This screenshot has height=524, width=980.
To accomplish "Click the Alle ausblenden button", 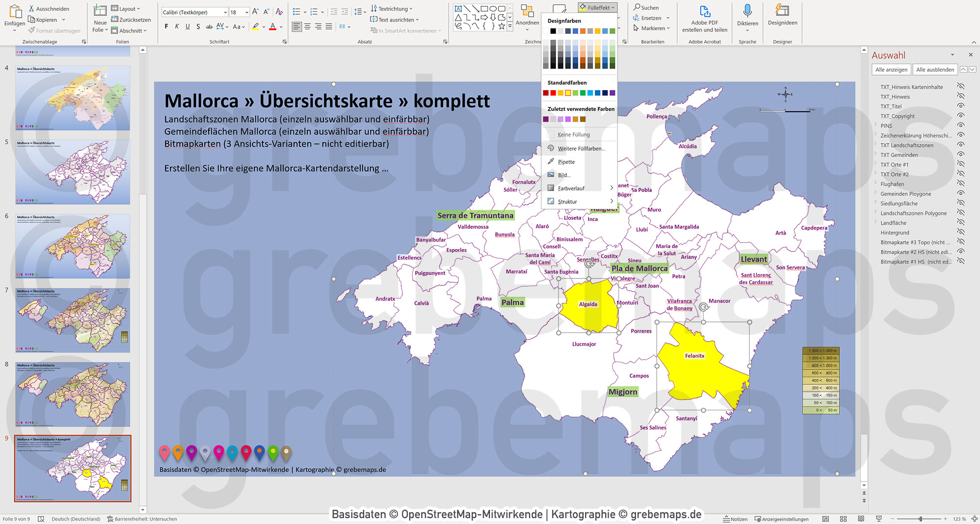I will click(934, 70).
